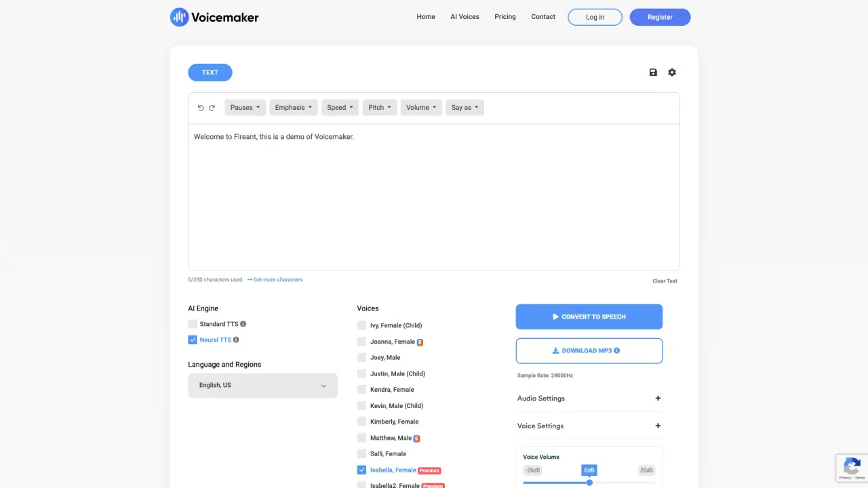Viewport: 868px width, 488px height.
Task: Open the Pitch dropdown menu
Action: (x=380, y=108)
